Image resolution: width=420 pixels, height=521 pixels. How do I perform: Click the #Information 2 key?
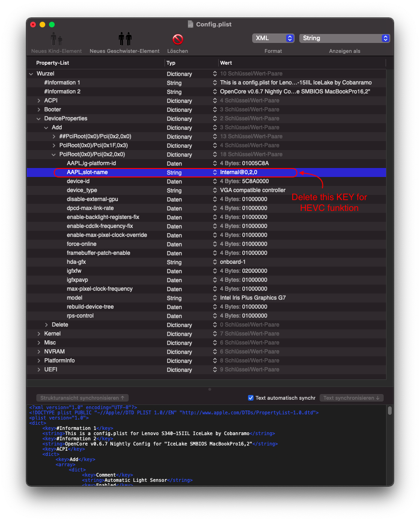(62, 92)
